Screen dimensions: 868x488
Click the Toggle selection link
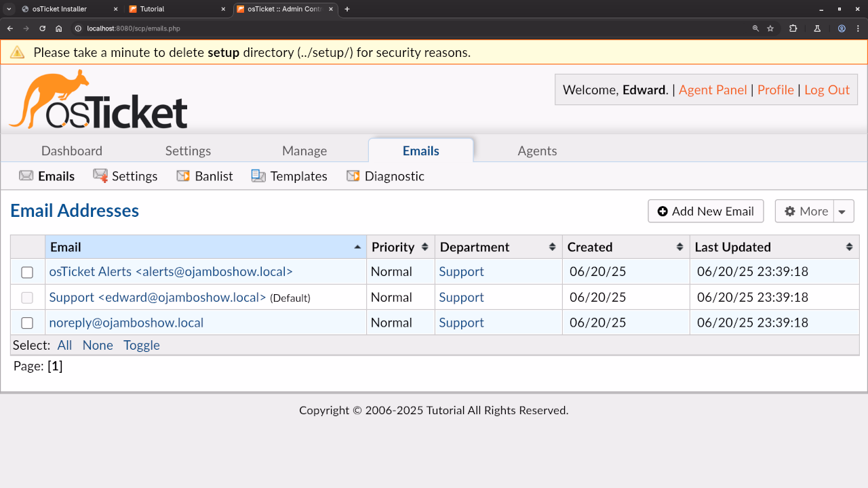pyautogui.click(x=142, y=345)
